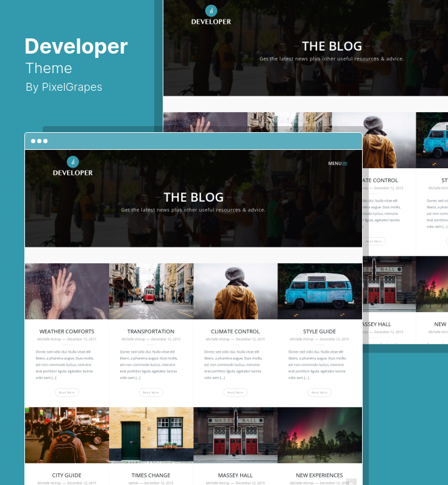448x485 pixels.
Task: Click the Weather Comforts excerpt text
Action: (x=65, y=365)
